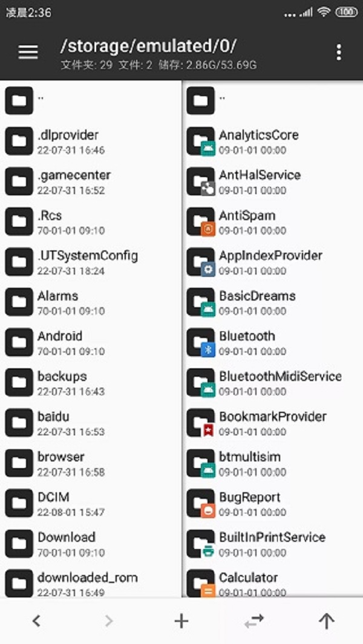The width and height of the screenshot is (363, 644).
Task: Open the baidu folder
Action: 91,423
